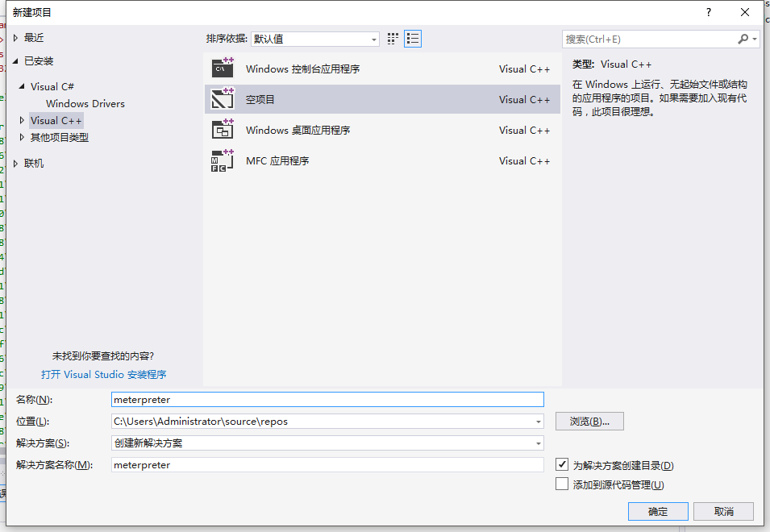
Task: Open the help question mark button
Action: (x=708, y=12)
